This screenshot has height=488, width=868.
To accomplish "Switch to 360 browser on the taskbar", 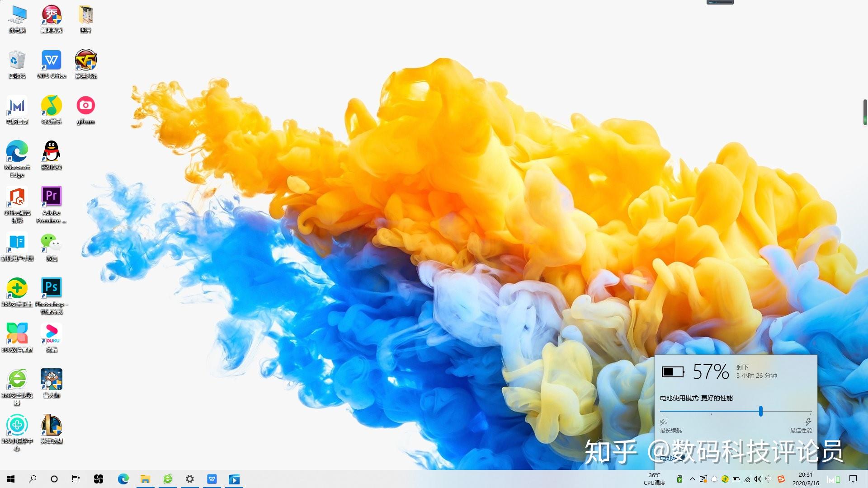I will click(x=168, y=479).
